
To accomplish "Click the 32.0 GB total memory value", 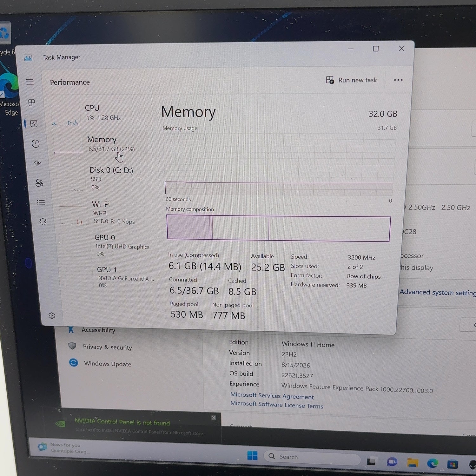I will 383,114.
